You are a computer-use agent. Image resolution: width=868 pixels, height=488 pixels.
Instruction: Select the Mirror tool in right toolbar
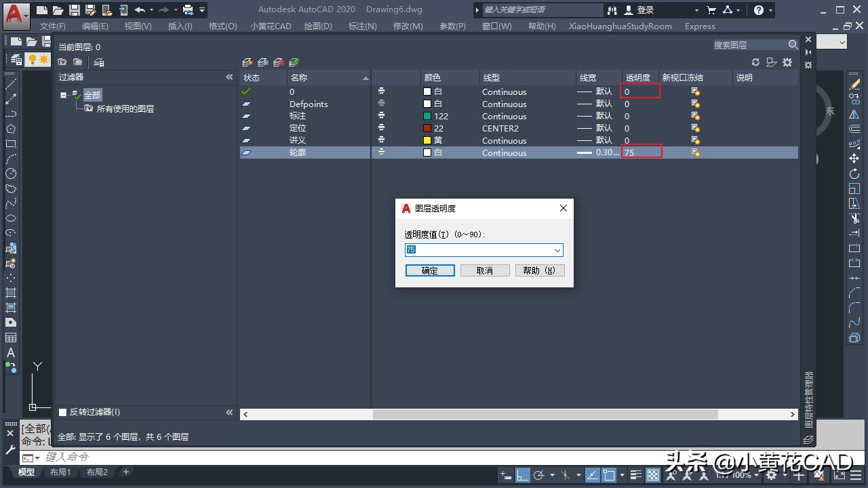(854, 114)
